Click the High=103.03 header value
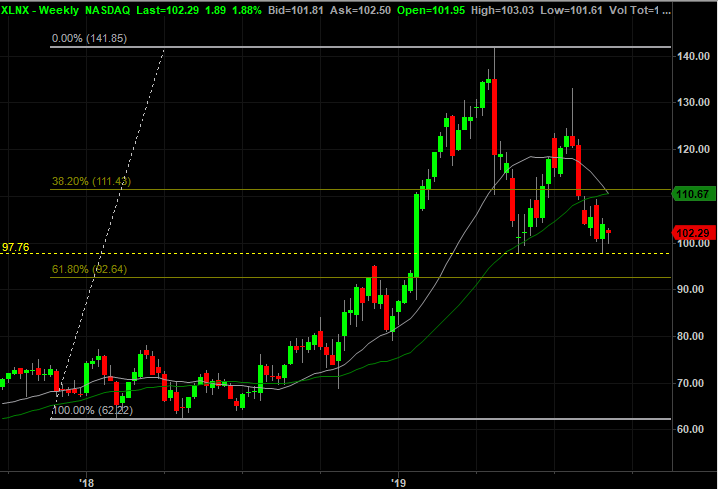 click(x=503, y=10)
